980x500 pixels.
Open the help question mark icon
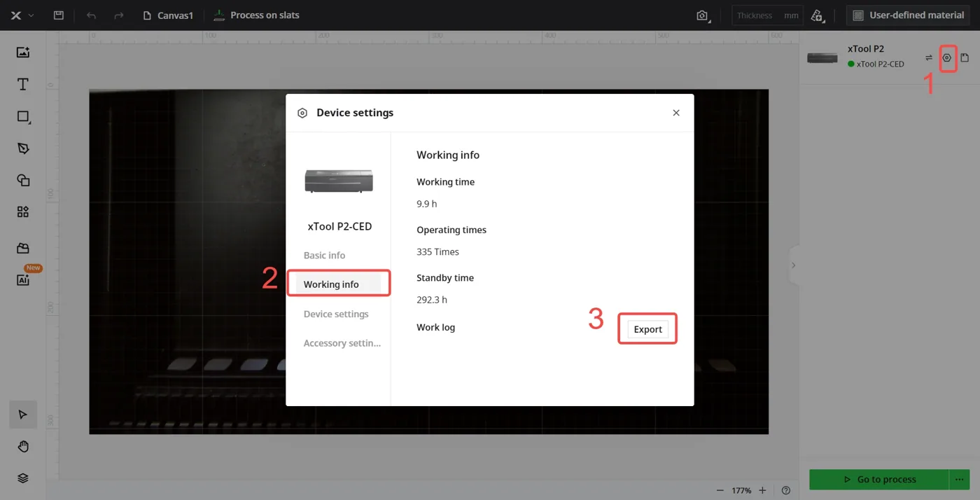pos(786,490)
